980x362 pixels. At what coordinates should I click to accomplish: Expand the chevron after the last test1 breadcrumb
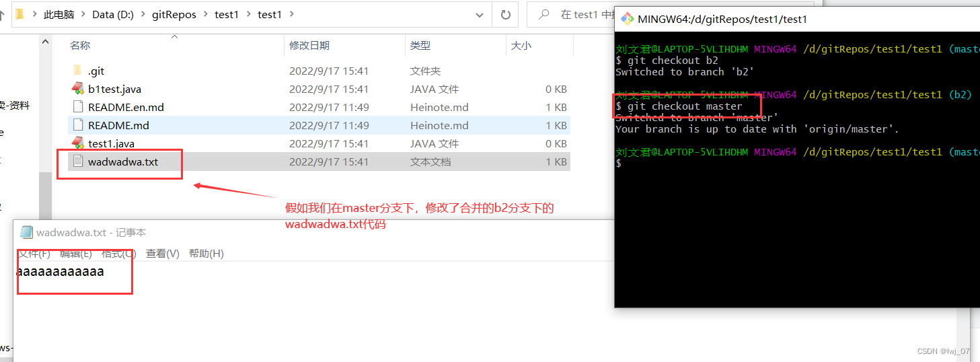click(x=291, y=14)
